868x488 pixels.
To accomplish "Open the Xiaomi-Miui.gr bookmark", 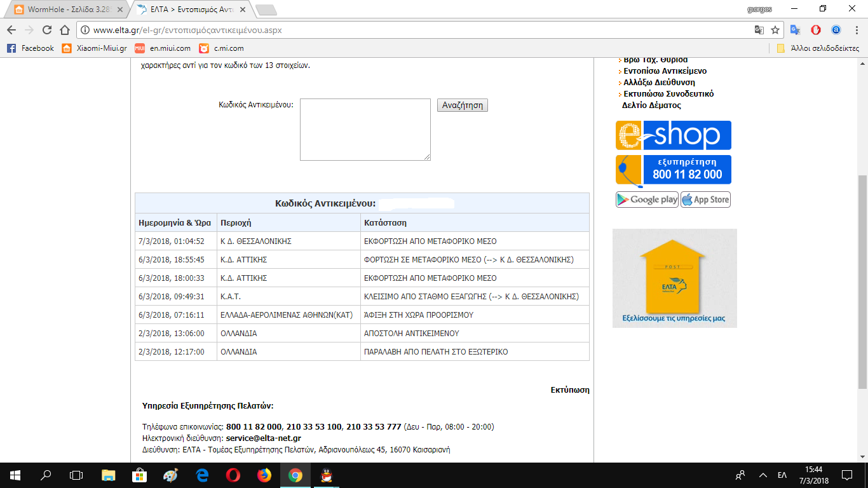I will coord(94,48).
